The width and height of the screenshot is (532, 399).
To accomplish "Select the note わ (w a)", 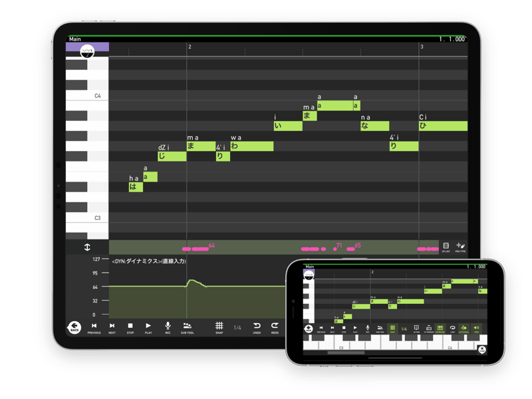I will (252, 146).
